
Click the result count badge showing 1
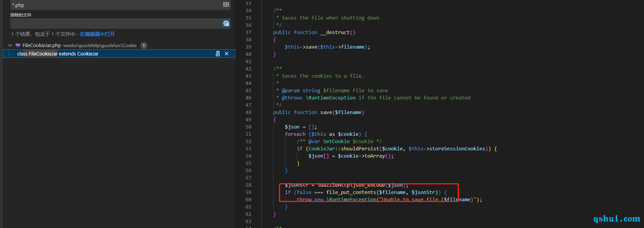[143, 46]
